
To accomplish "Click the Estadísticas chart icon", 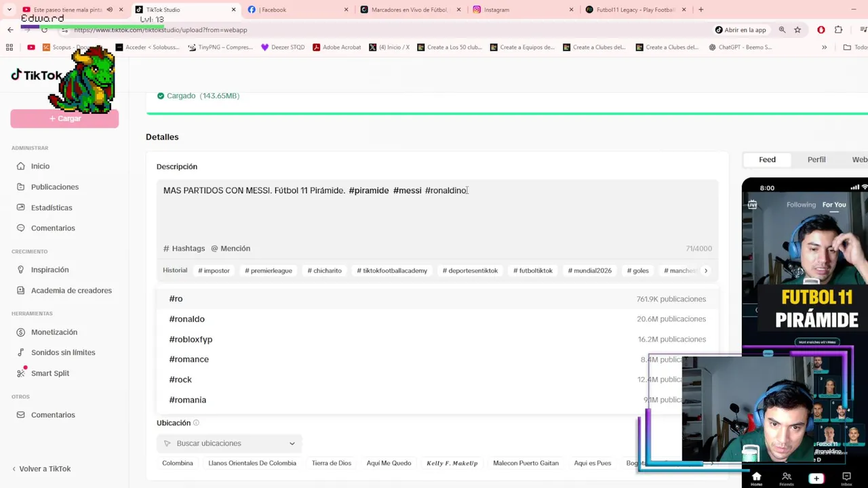I will click(20, 207).
